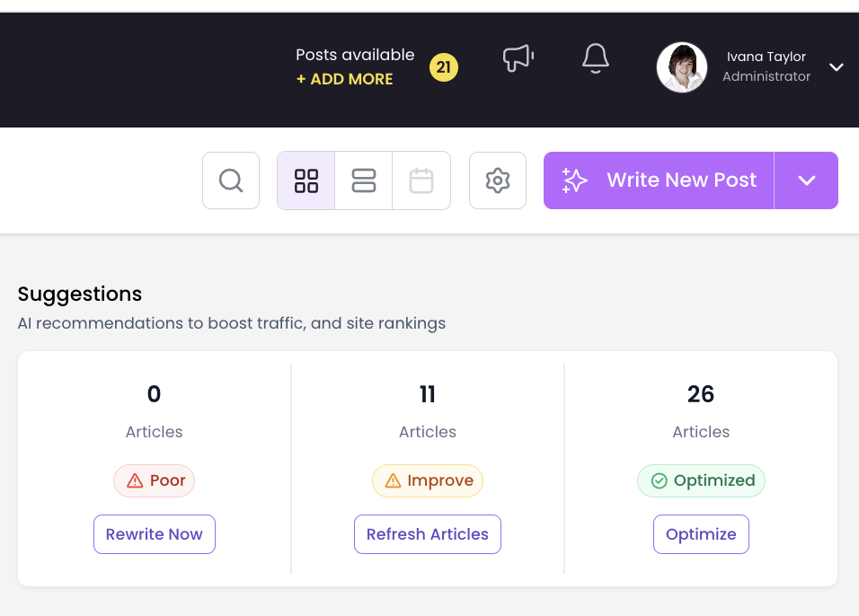This screenshot has width=859, height=616.
Task: Open Ivana Taylor Administrator profile menu
Action: pos(766,67)
